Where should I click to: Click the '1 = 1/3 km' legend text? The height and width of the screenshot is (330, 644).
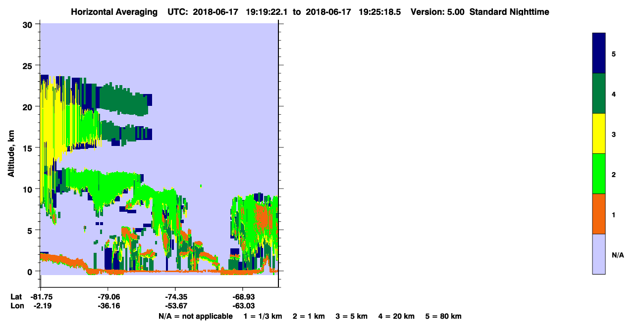pos(263,316)
